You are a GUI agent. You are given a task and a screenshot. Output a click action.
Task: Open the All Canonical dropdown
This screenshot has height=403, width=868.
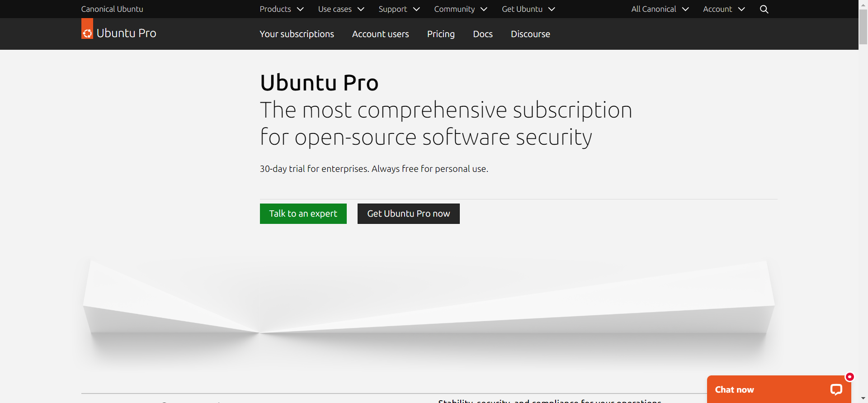point(660,9)
